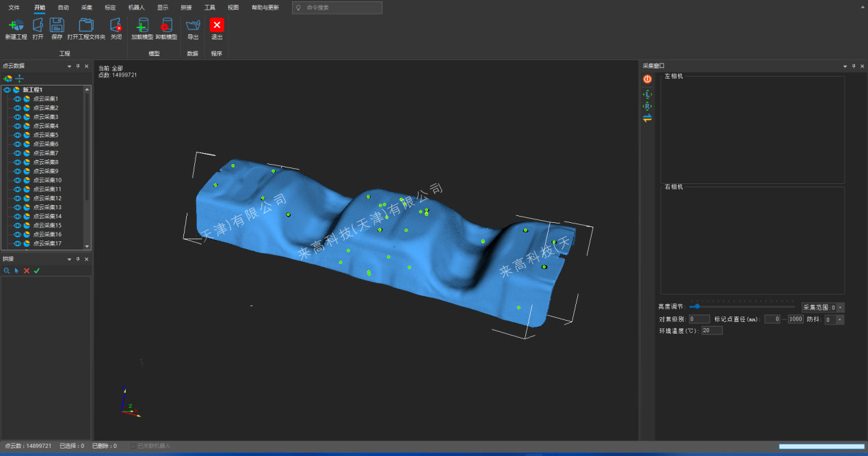
Task: Click the left camera L icon
Action: [x=647, y=94]
